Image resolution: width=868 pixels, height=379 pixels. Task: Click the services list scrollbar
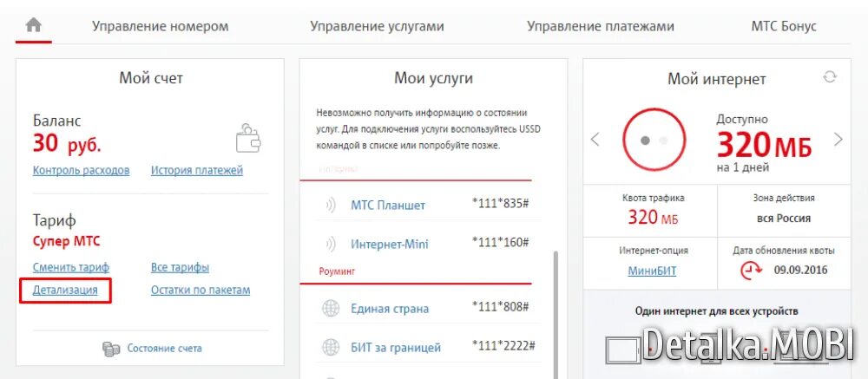pos(556,312)
